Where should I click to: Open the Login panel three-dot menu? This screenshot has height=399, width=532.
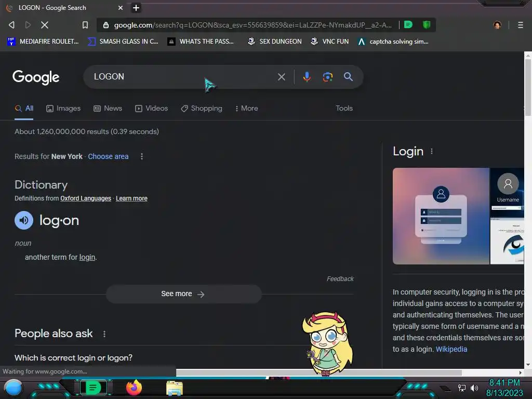click(432, 151)
